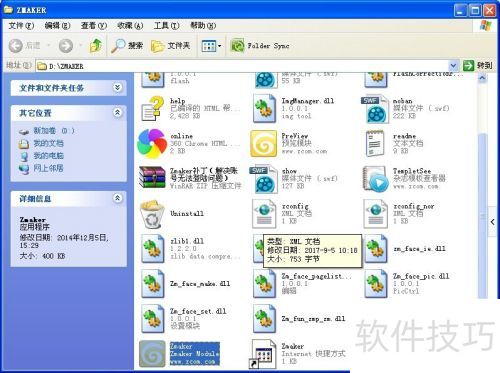Open the My Documents (我的文档) link
Image resolution: width=500 pixels, height=373 pixels.
[41, 144]
